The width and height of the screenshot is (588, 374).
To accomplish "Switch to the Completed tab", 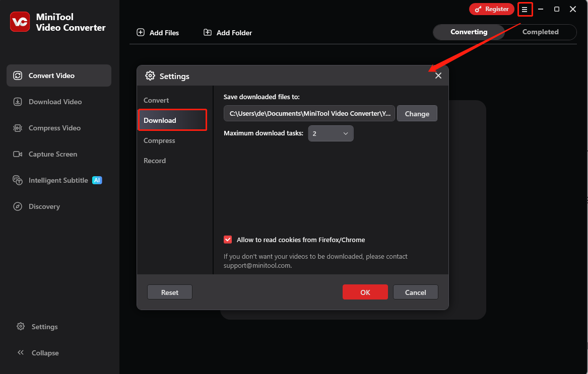I will click(541, 32).
